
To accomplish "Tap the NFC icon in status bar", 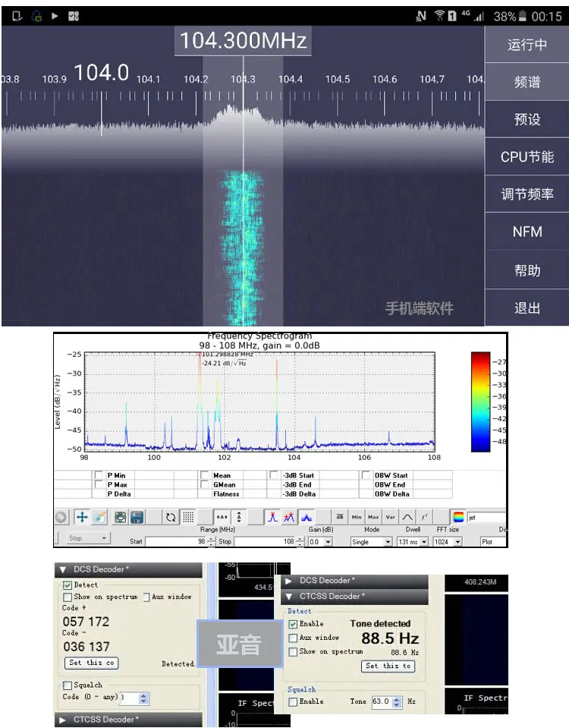I will tap(421, 16).
